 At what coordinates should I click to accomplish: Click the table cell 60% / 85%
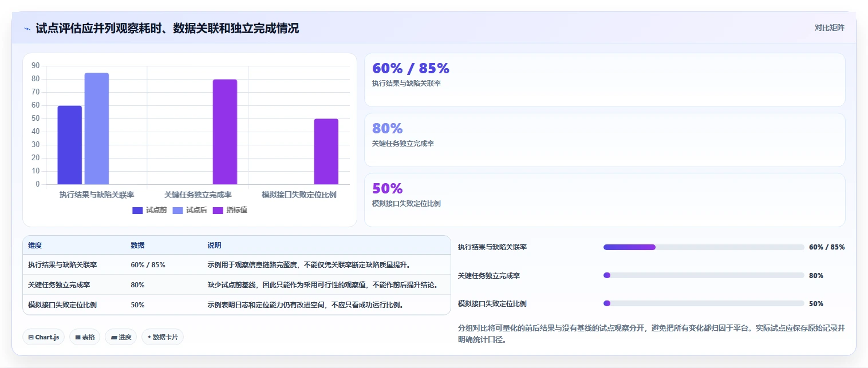point(148,265)
